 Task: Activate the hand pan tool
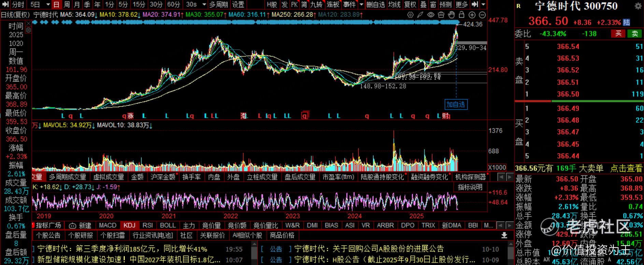point(451,15)
